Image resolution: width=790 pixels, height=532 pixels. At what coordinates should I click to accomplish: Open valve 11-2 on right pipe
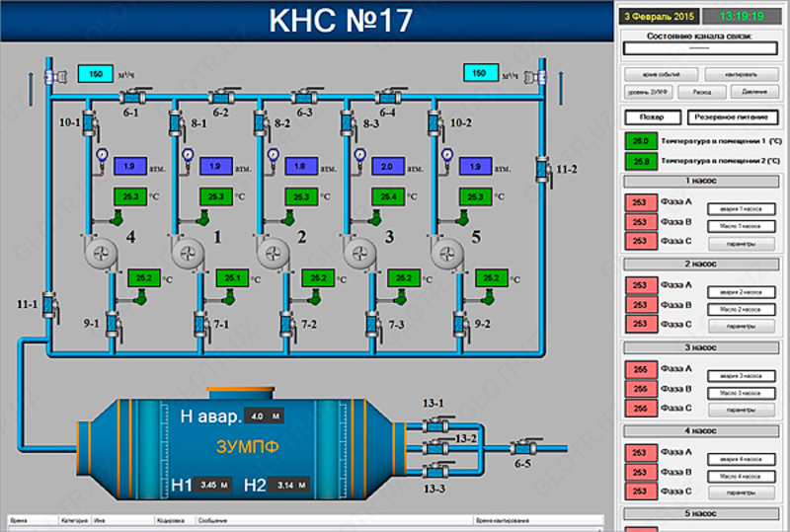coord(541,168)
